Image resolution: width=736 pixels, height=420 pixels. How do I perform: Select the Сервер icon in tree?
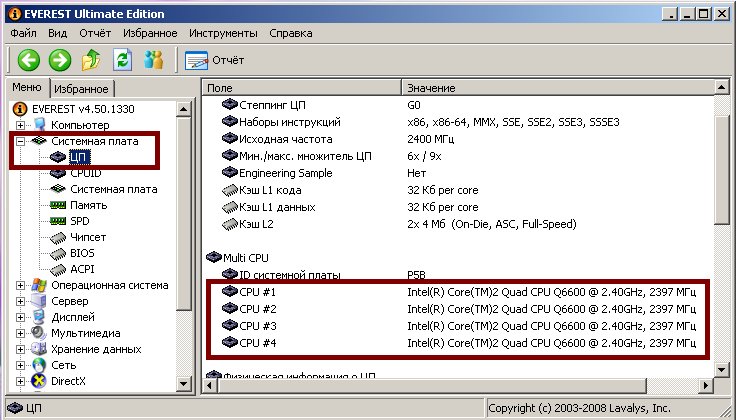tap(39, 301)
